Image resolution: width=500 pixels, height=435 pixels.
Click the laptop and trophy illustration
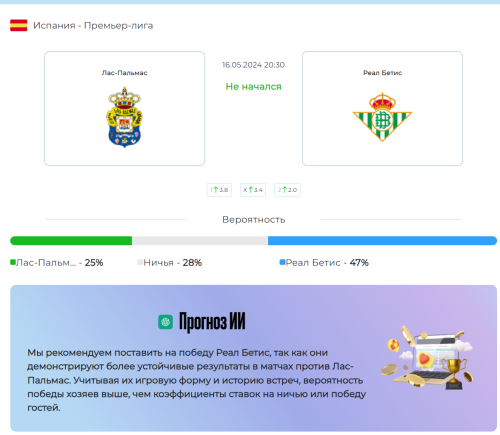coord(427,357)
